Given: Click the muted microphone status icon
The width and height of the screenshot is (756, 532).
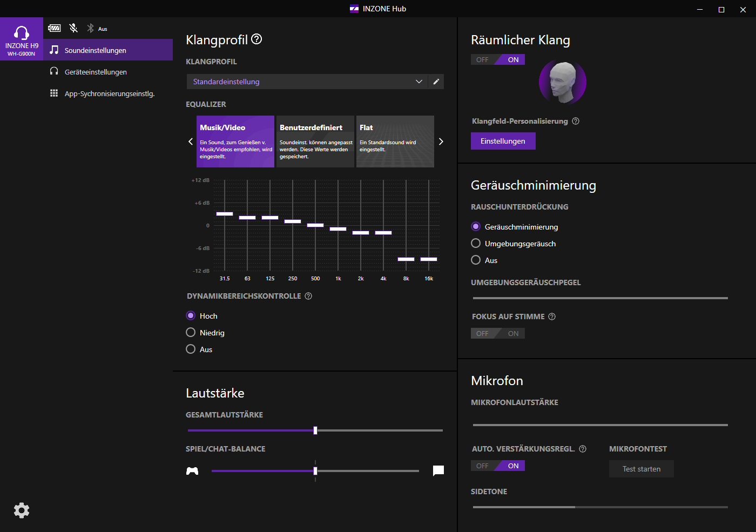Looking at the screenshot, I should click(x=73, y=28).
